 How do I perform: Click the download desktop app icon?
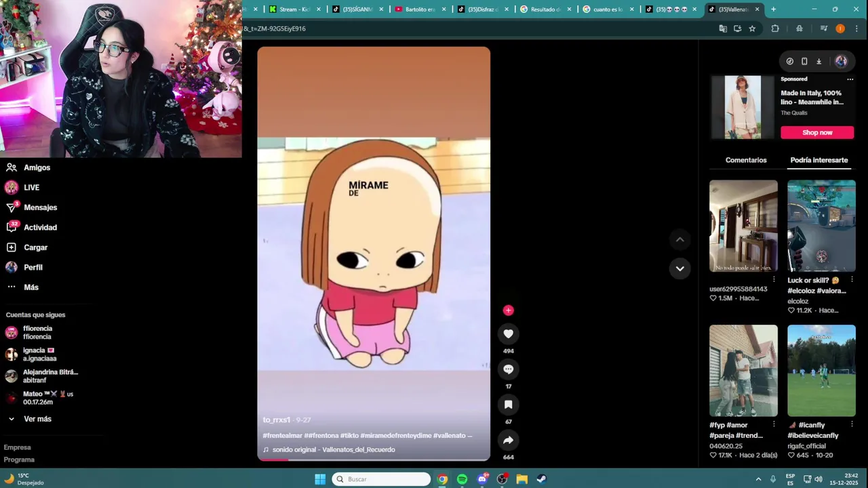(818, 61)
